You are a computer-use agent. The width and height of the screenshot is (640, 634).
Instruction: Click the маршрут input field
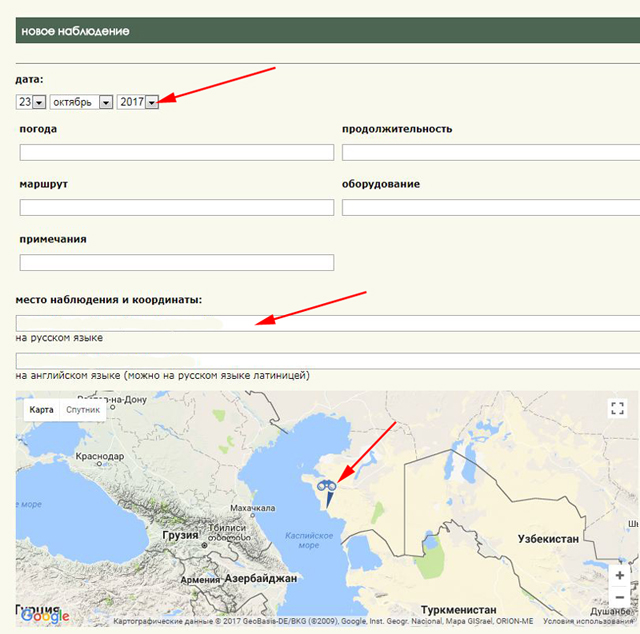[176, 208]
